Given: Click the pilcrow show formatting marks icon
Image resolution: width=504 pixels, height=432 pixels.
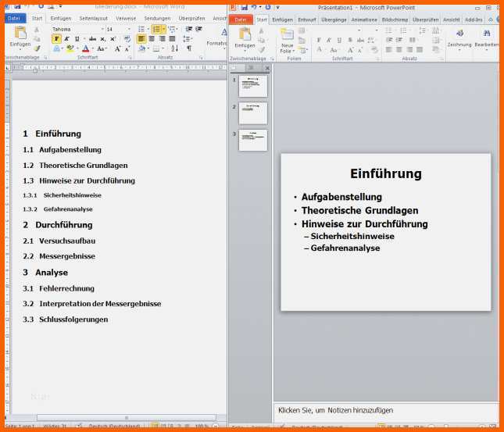Looking at the screenshot, I should pos(188,48).
